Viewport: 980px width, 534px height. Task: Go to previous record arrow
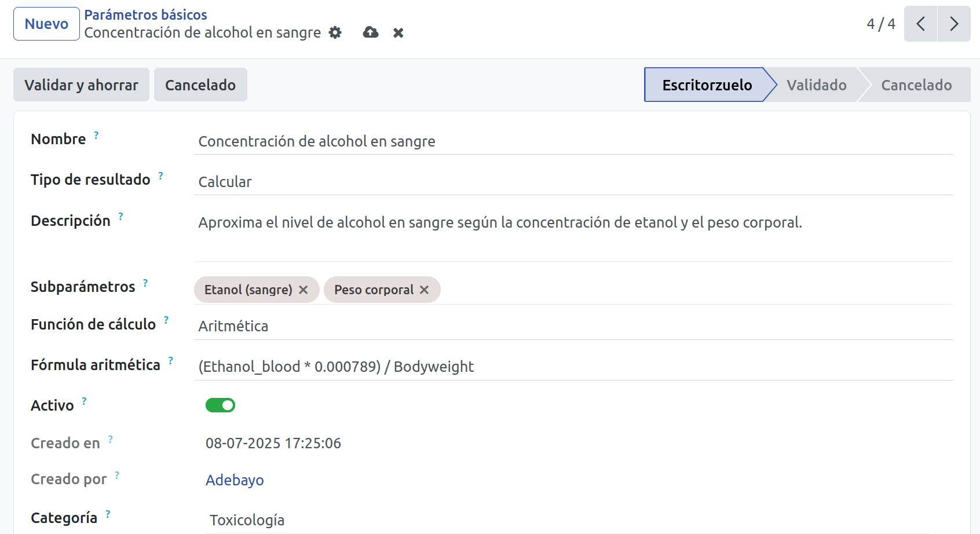click(x=920, y=24)
